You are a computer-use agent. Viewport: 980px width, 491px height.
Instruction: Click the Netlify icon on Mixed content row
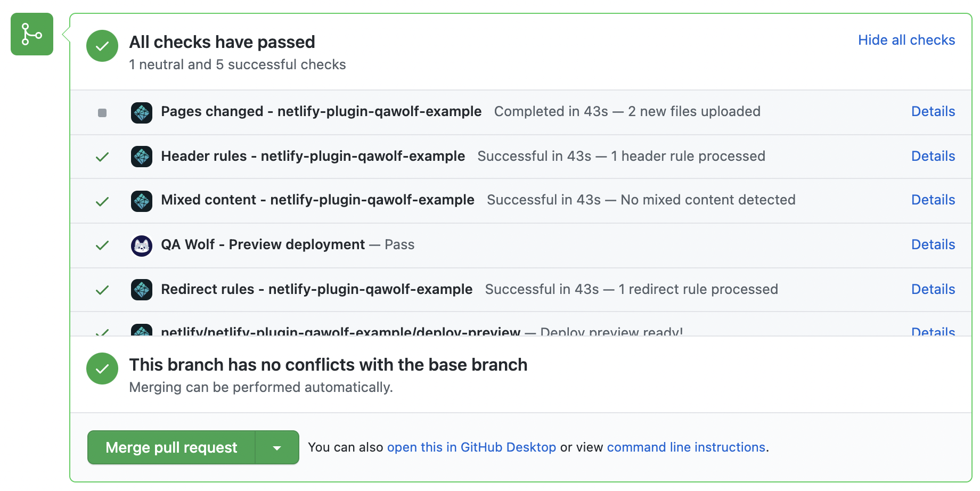pos(142,200)
